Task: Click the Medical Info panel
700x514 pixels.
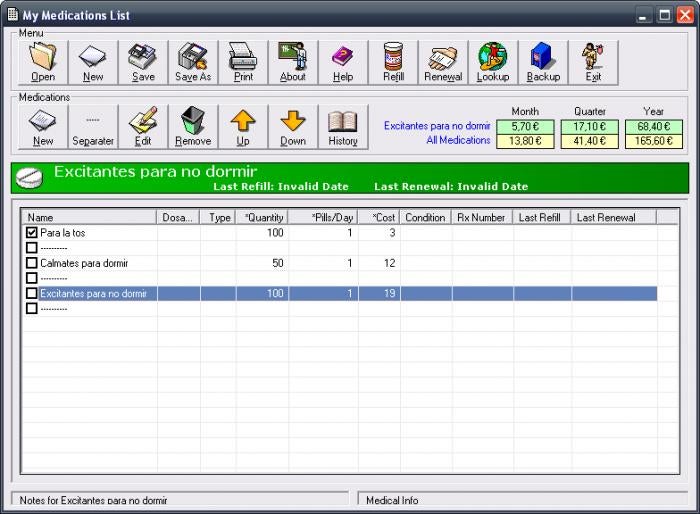Action: coord(523,500)
